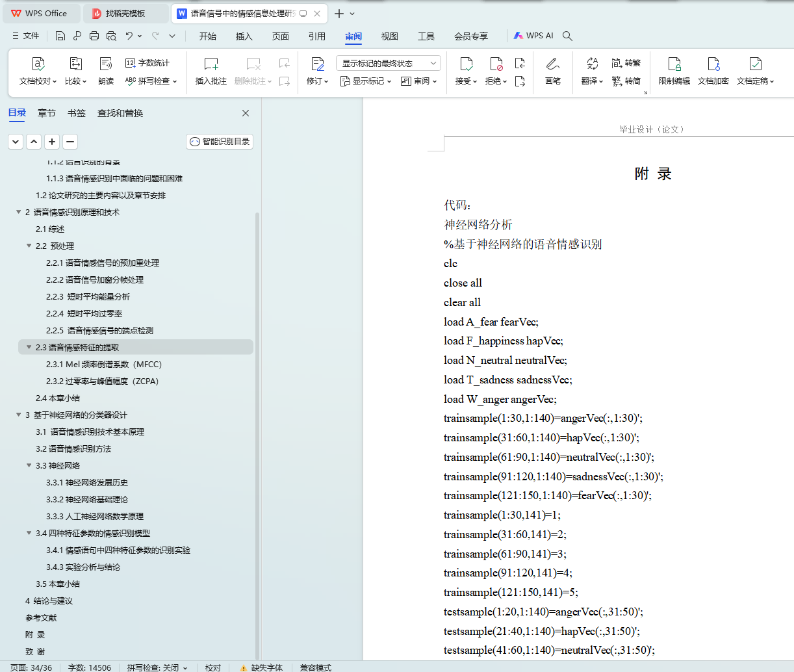Click the 修订 track changes icon
Screen dimensions: 794x672
pos(318,64)
